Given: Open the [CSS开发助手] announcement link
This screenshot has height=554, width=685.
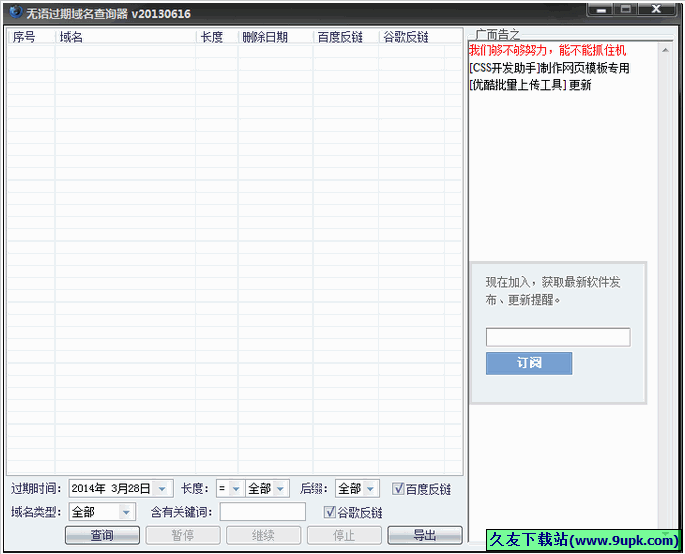Looking at the screenshot, I should coord(549,68).
